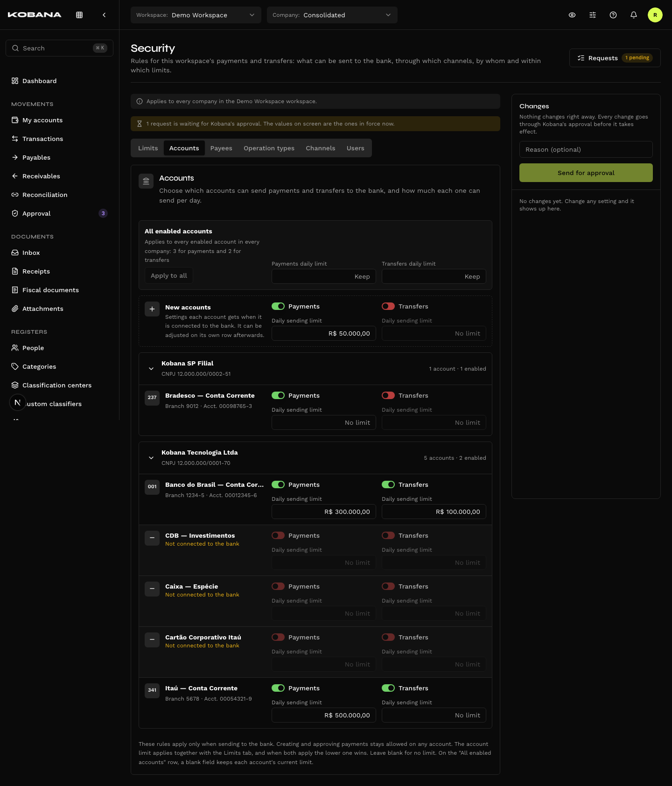The height and width of the screenshot is (786, 672).
Task: Open the sliders settings icon
Action: click(x=593, y=15)
